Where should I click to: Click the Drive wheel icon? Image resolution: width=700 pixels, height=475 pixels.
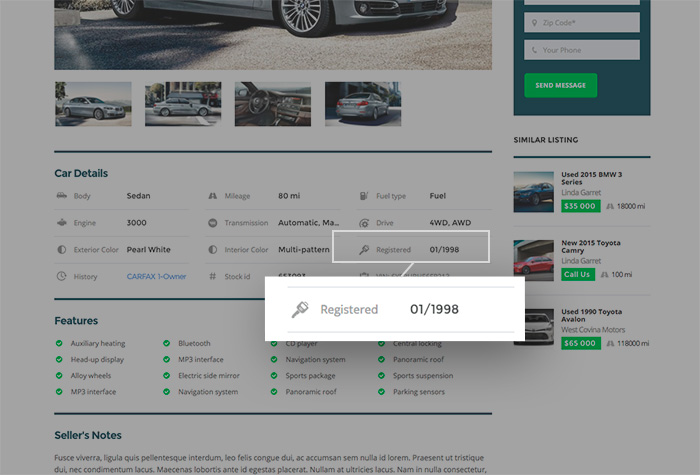(x=362, y=223)
